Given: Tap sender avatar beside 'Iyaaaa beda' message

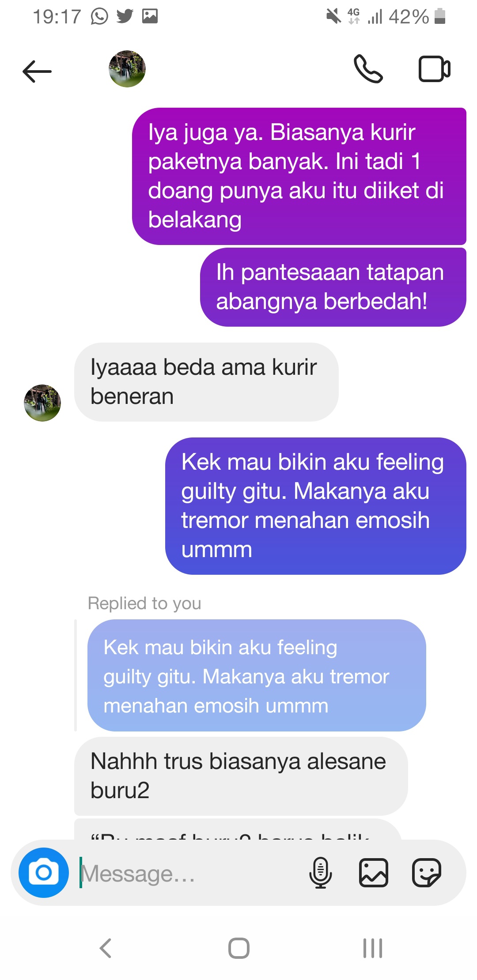Looking at the screenshot, I should 42,403.
